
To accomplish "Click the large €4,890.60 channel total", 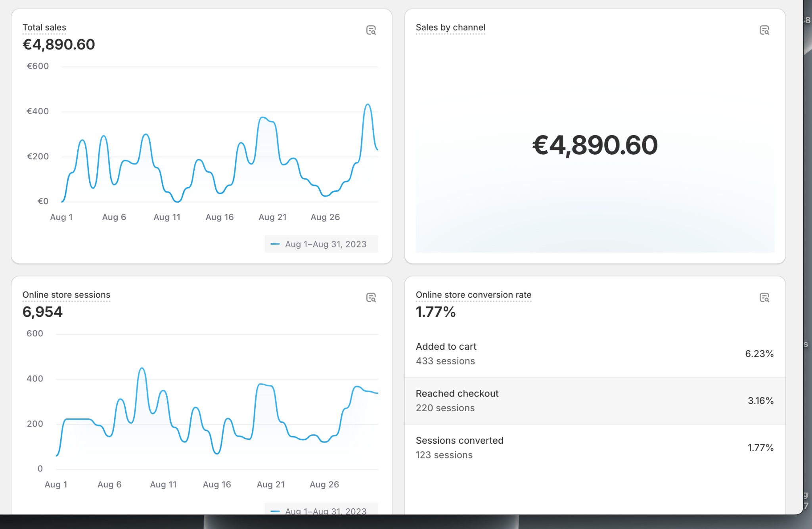I will tap(594, 145).
